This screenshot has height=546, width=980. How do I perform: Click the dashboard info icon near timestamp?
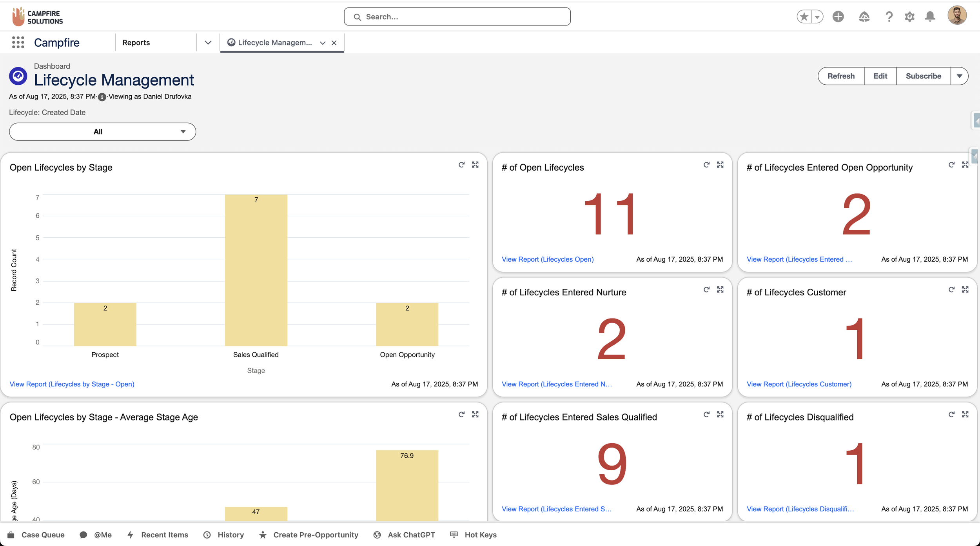tap(102, 97)
